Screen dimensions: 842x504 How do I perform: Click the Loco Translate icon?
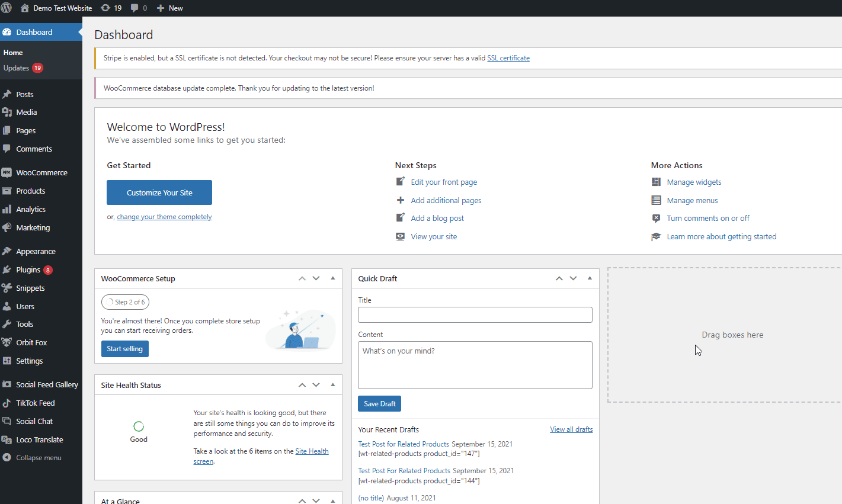[7, 439]
